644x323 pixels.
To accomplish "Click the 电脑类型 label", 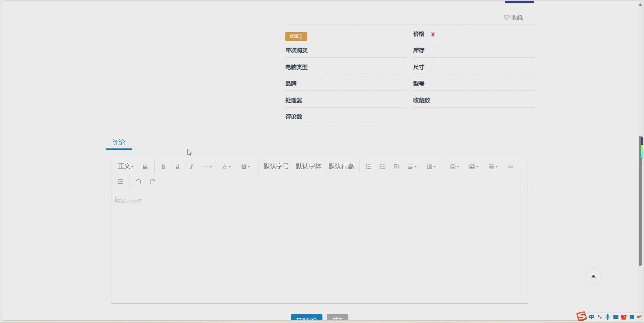I will pos(297,67).
